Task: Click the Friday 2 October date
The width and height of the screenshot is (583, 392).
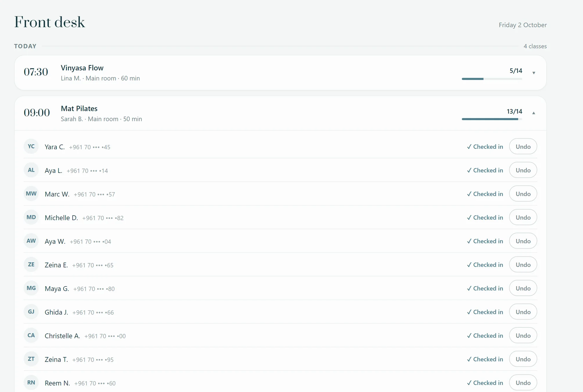Action: (523, 25)
